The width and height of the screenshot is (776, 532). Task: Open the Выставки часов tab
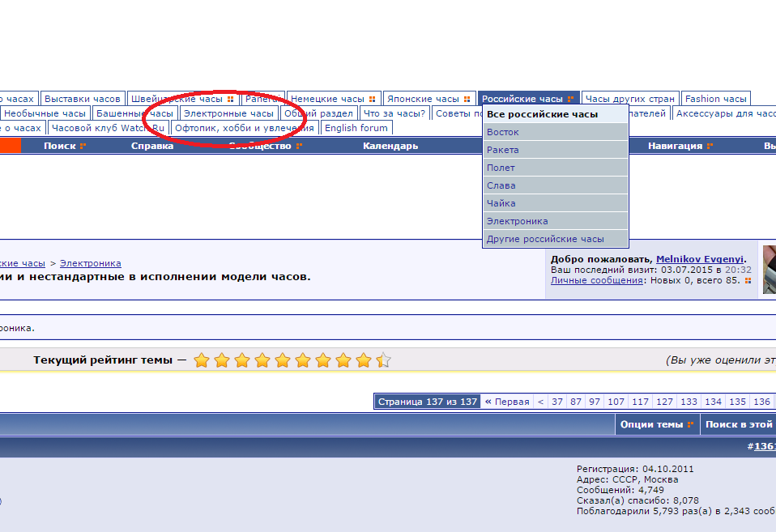pyautogui.click(x=83, y=99)
